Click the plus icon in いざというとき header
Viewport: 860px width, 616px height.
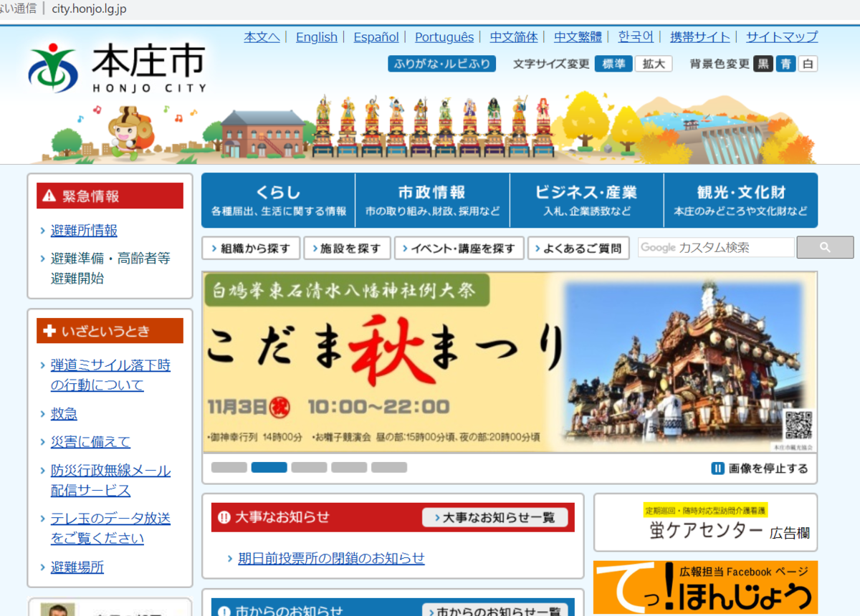49,331
